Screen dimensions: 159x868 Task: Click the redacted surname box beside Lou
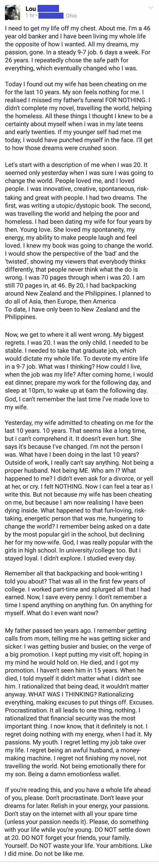(49, 8)
